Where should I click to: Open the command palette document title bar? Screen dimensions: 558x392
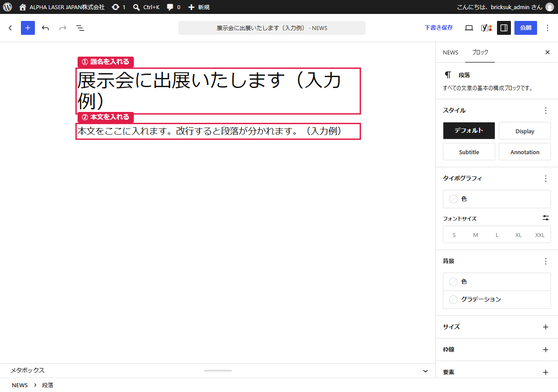pyautogui.click(x=272, y=28)
